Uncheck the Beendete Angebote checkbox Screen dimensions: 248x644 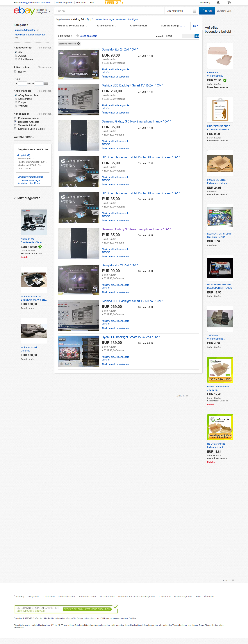click(15, 122)
